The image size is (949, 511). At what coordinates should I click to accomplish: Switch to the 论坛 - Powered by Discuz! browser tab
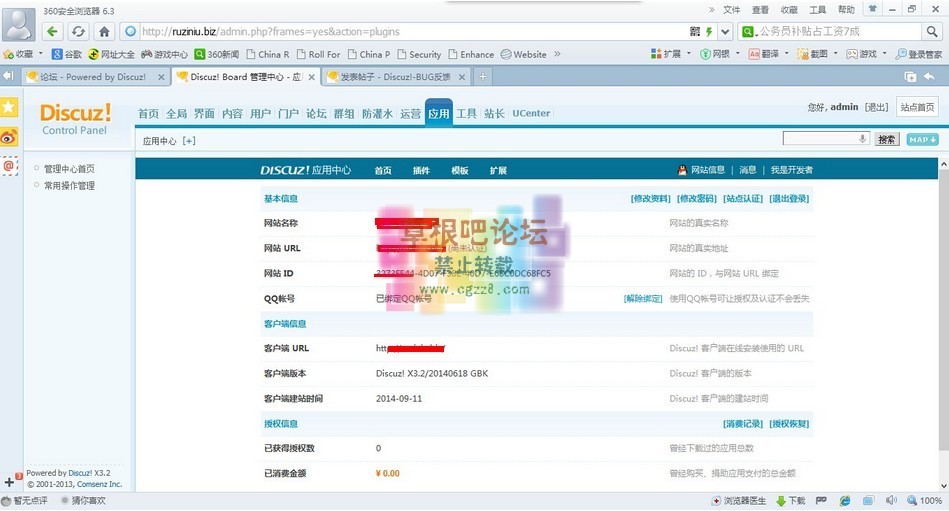coord(90,76)
